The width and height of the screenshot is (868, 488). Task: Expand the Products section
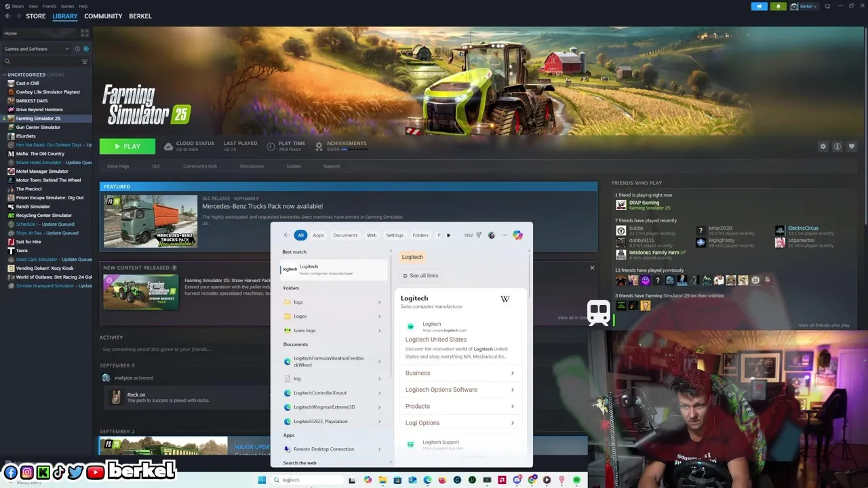click(459, 406)
